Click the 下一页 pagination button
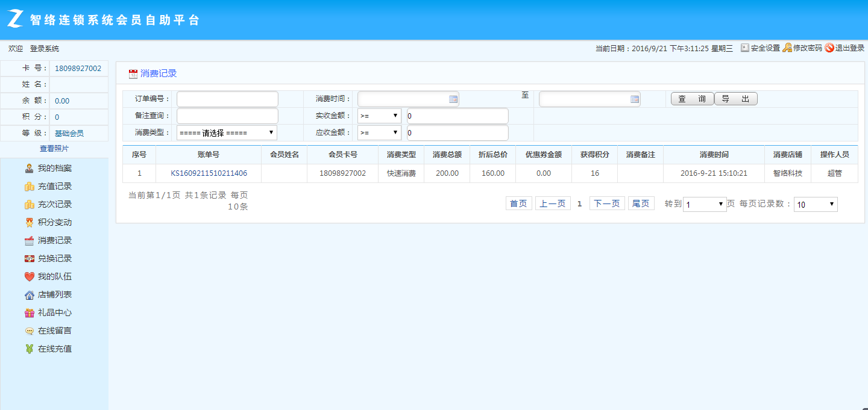 (x=607, y=203)
